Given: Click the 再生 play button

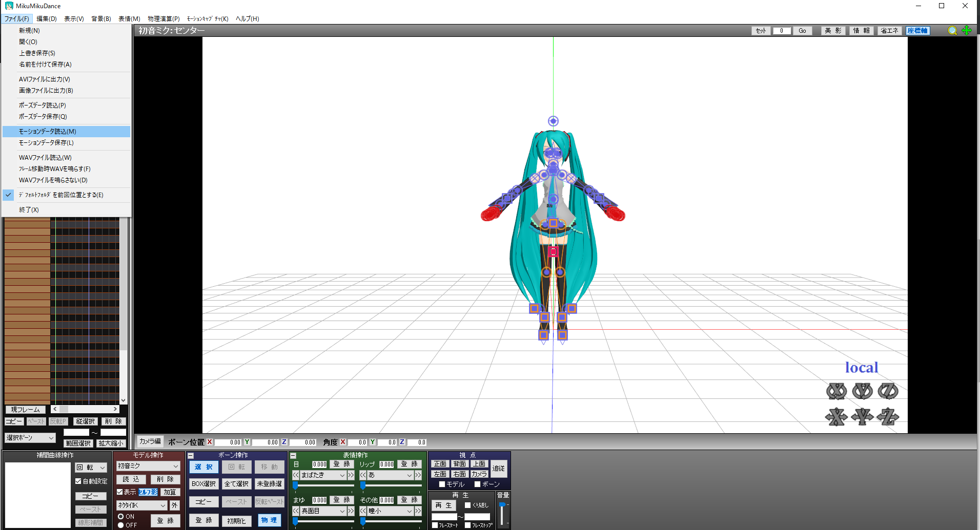Looking at the screenshot, I should pyautogui.click(x=444, y=505).
